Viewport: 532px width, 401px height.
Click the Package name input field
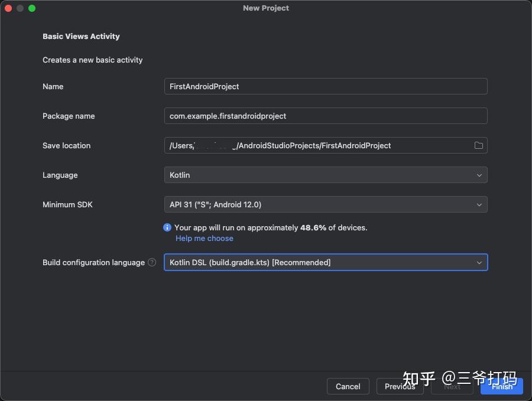(x=326, y=116)
